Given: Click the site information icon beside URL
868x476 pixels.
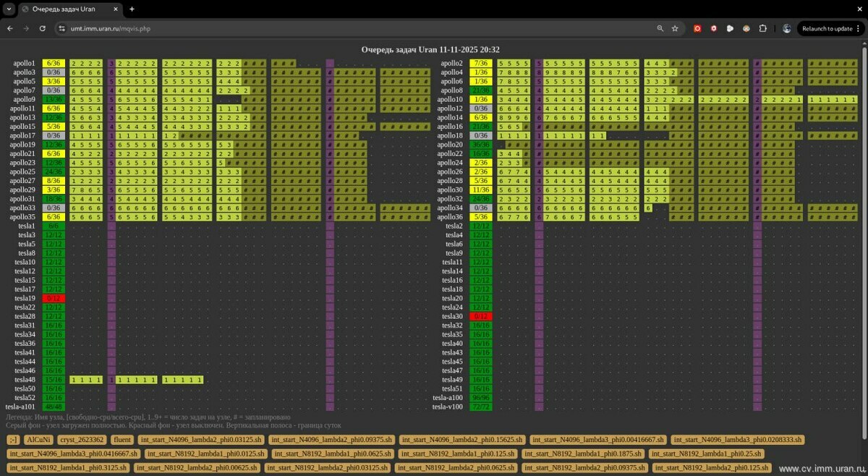Looking at the screenshot, I should [x=61, y=28].
